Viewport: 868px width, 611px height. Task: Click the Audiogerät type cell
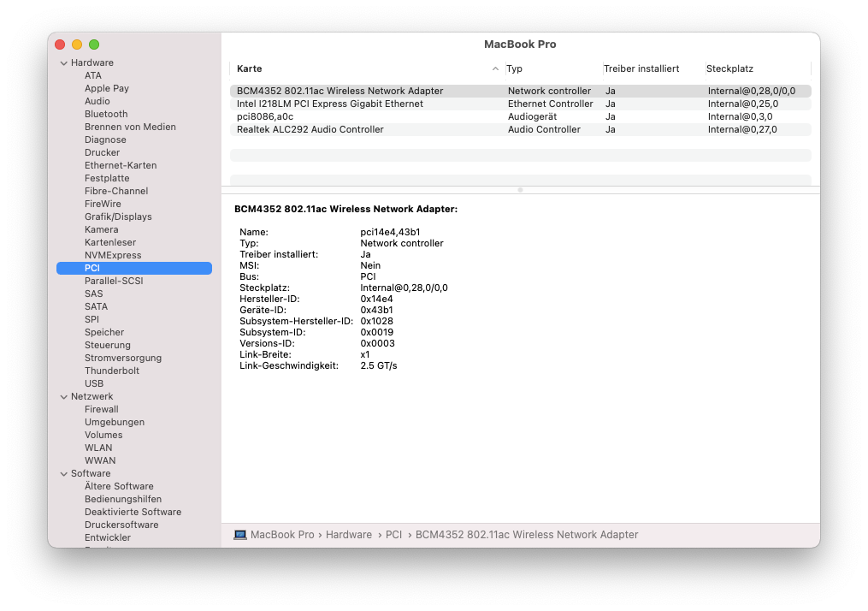pos(533,116)
